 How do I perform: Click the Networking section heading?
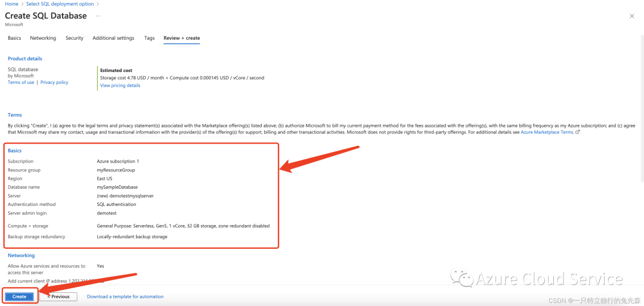tap(21, 255)
